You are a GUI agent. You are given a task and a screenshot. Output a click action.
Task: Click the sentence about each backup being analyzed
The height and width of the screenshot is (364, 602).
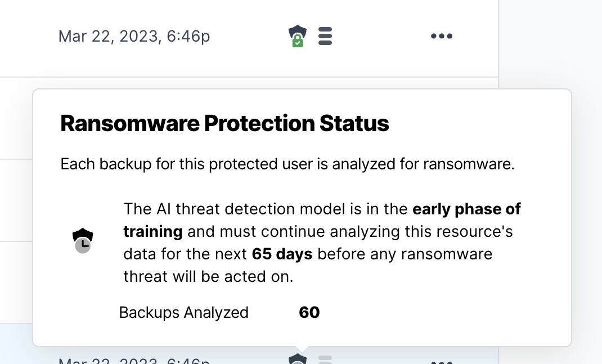287,164
